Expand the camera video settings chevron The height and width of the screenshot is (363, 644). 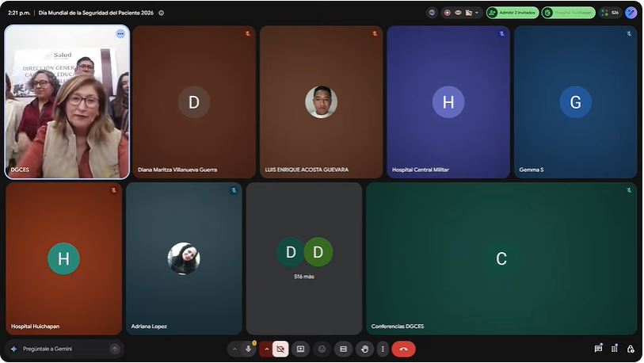[x=266, y=349]
